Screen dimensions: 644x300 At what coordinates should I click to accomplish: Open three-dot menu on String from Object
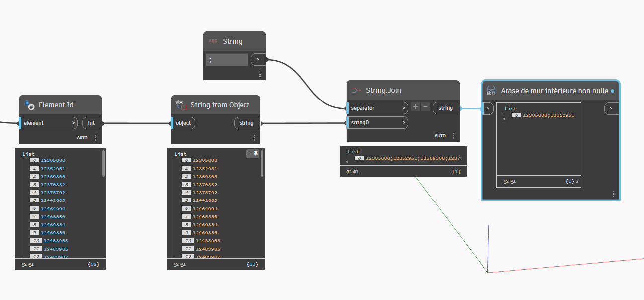click(254, 138)
